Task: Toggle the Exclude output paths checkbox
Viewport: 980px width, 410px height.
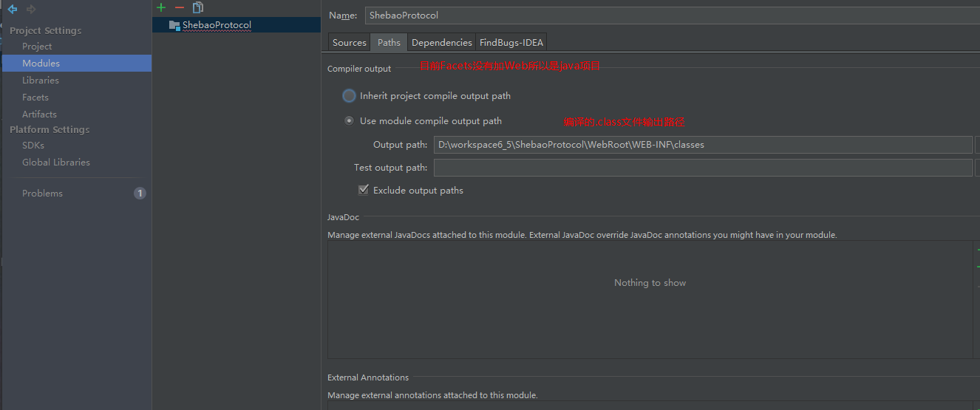Action: pyautogui.click(x=364, y=191)
